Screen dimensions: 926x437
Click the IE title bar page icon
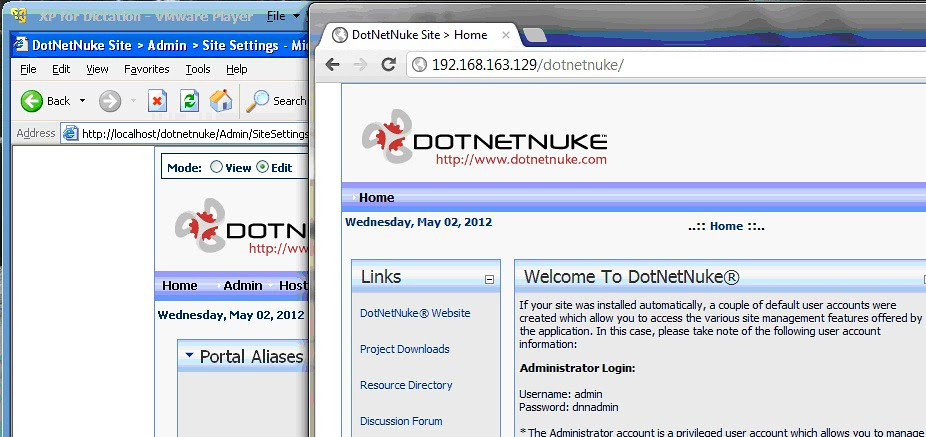point(21,45)
